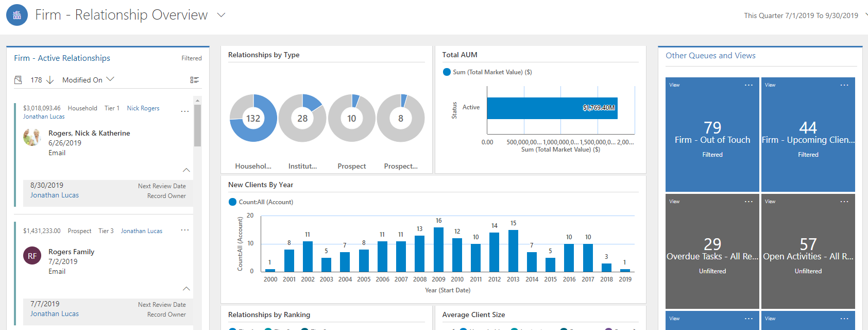Collapse the Rogers, Nick & Katherine card details
The height and width of the screenshot is (330, 868).
coord(186,170)
